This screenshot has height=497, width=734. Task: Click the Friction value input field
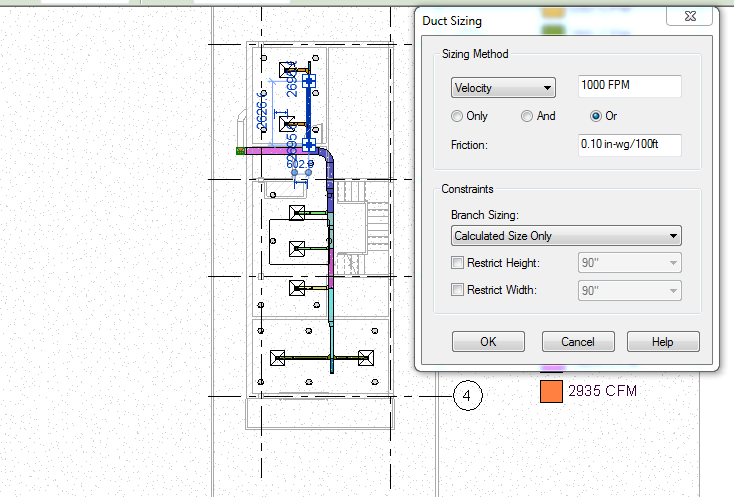630,145
